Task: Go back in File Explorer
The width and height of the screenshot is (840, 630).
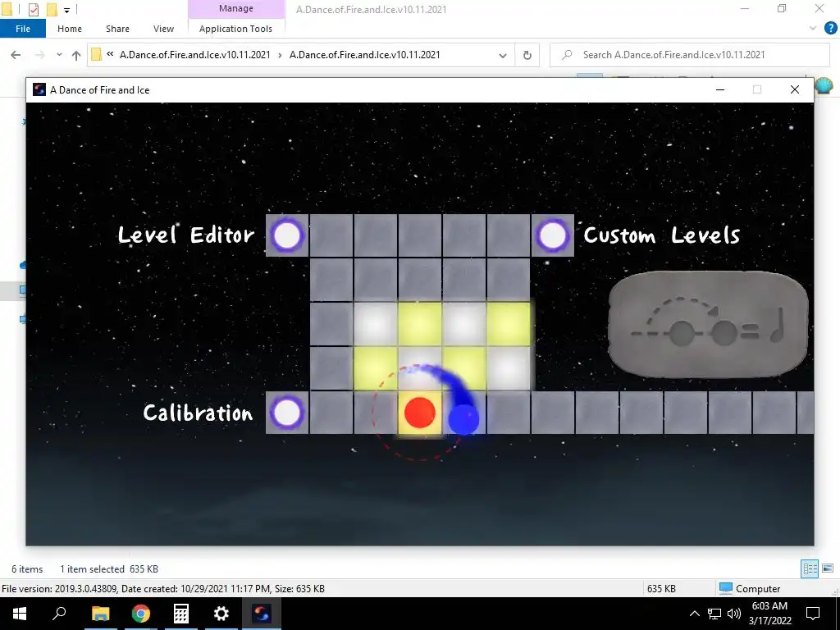Action: click(16, 55)
